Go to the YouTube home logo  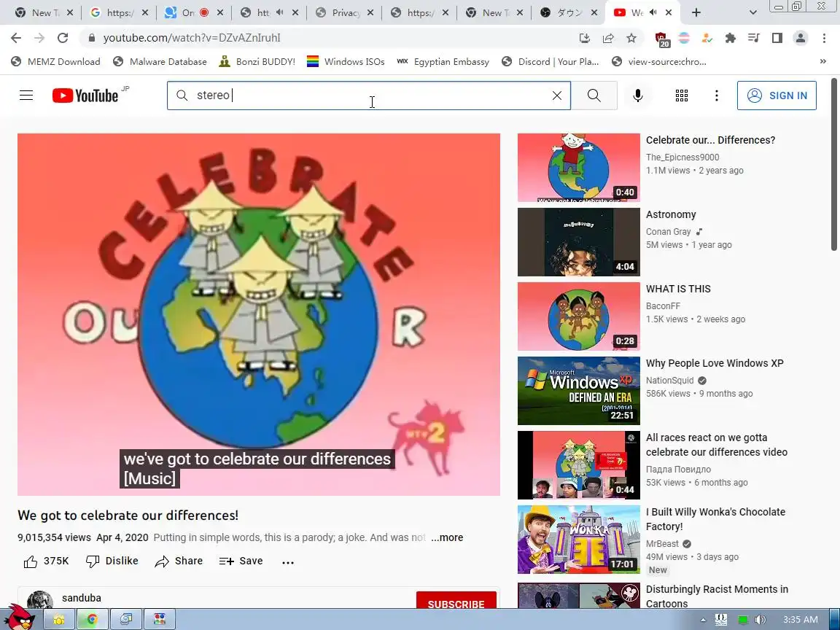(x=86, y=96)
